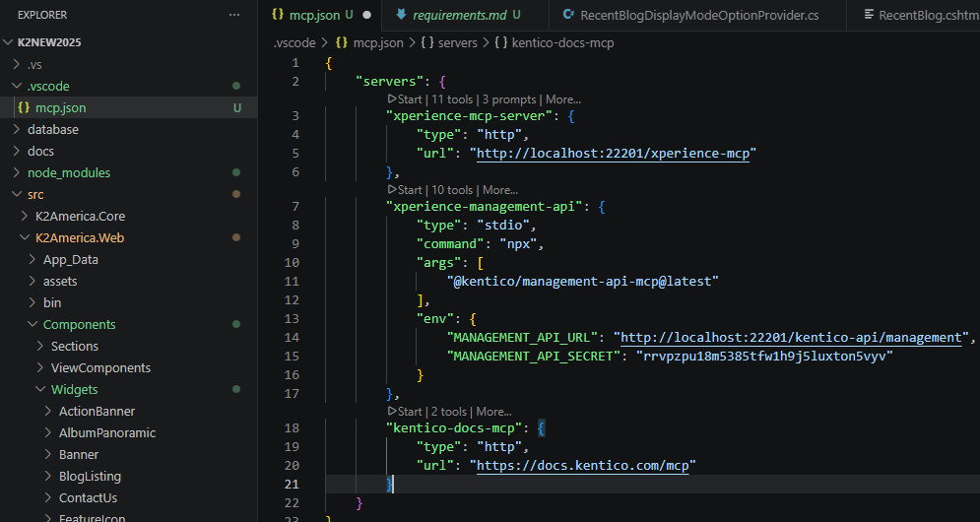Image resolution: width=980 pixels, height=522 pixels.
Task: Expand the App_Data folder
Action: tap(33, 259)
